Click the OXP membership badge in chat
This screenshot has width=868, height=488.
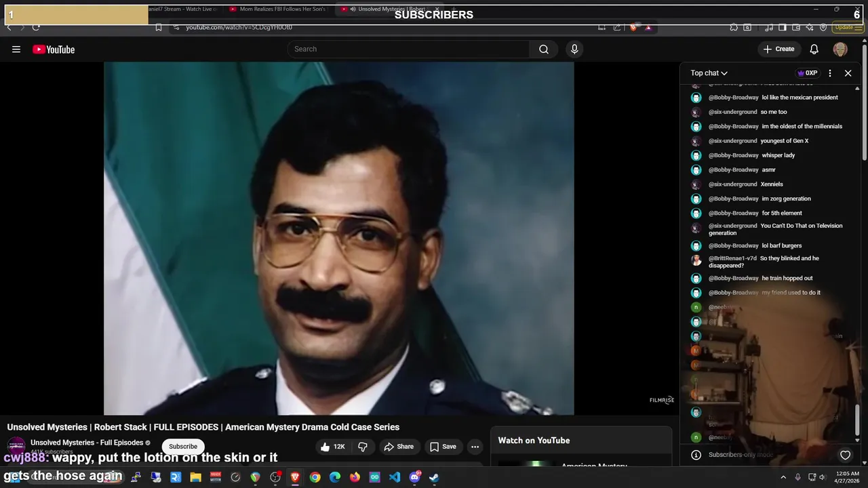click(x=807, y=73)
